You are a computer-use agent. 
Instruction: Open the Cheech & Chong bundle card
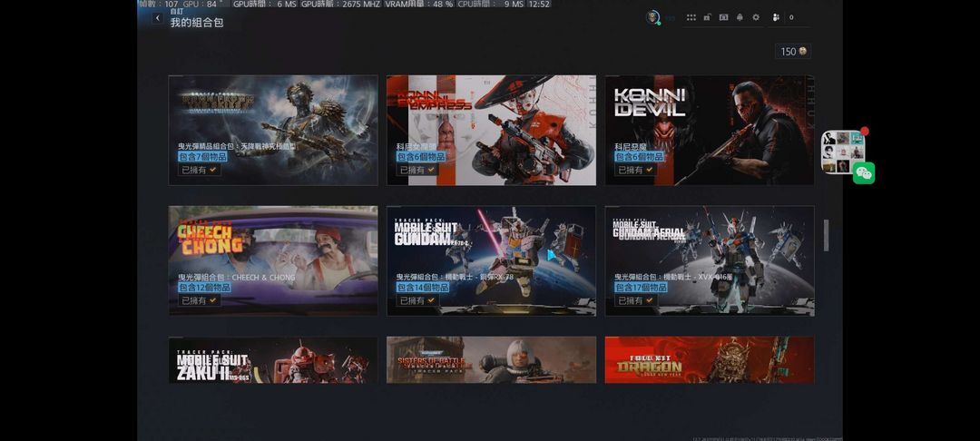coord(273,260)
